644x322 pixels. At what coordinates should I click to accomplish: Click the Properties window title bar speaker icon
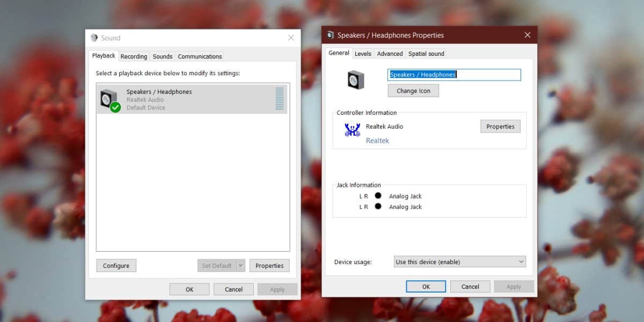331,35
